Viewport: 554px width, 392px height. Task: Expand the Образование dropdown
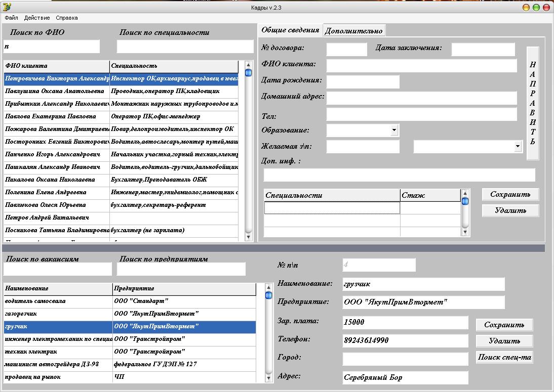tap(394, 130)
